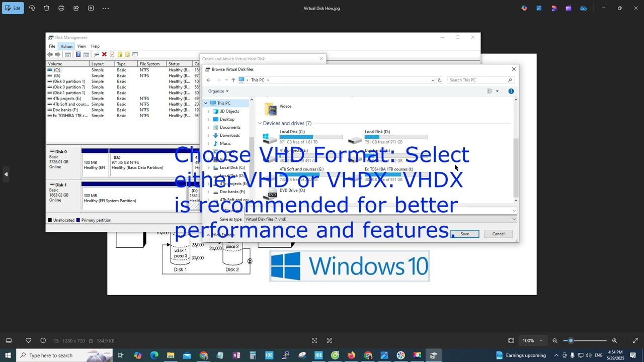Show hidden tray icons chevron
Viewport: 644px width, 362px height.
click(x=556, y=355)
